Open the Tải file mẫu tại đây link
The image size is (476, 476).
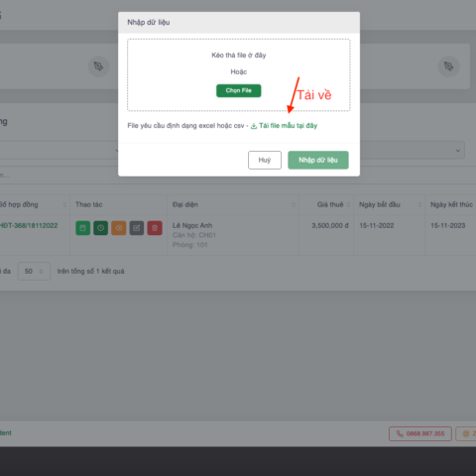288,126
